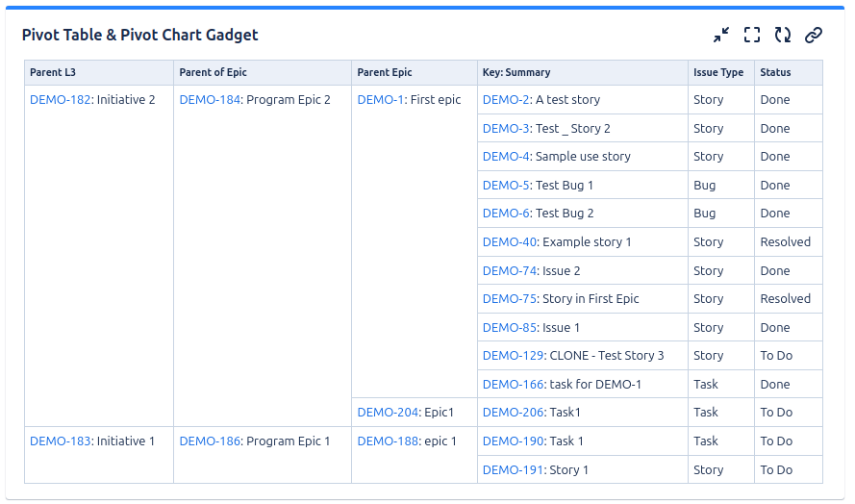Click the Key: Summary column header

516,72
